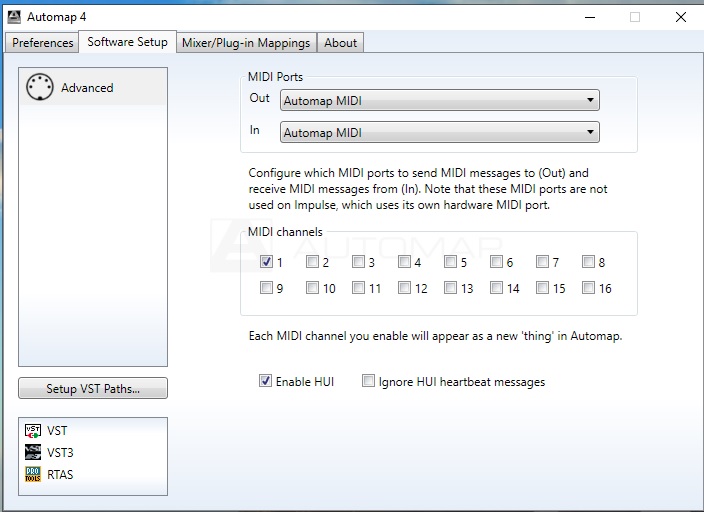Minimize the Automap 4 window
Image resolution: width=704 pixels, height=512 pixels.
[x=590, y=18]
